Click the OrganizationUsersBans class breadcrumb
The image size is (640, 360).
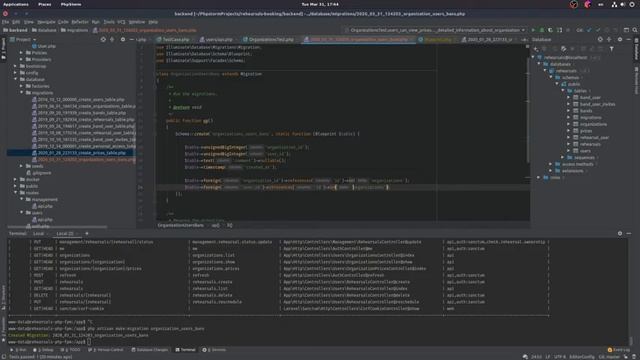pos(180,225)
